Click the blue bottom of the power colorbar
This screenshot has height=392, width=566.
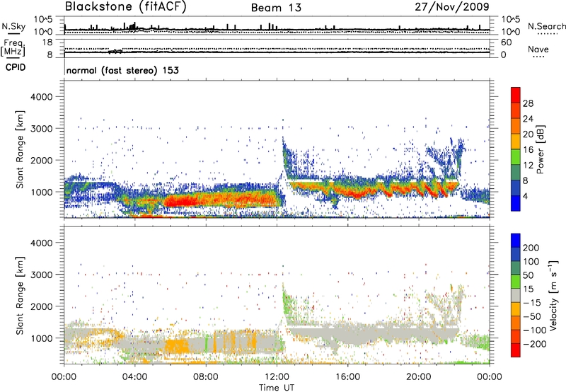[516, 203]
